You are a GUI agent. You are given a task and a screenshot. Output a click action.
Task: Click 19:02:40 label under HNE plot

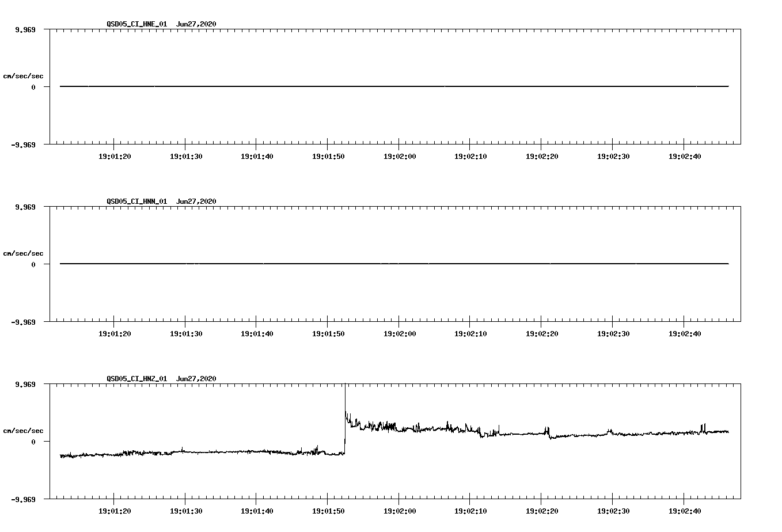(684, 157)
